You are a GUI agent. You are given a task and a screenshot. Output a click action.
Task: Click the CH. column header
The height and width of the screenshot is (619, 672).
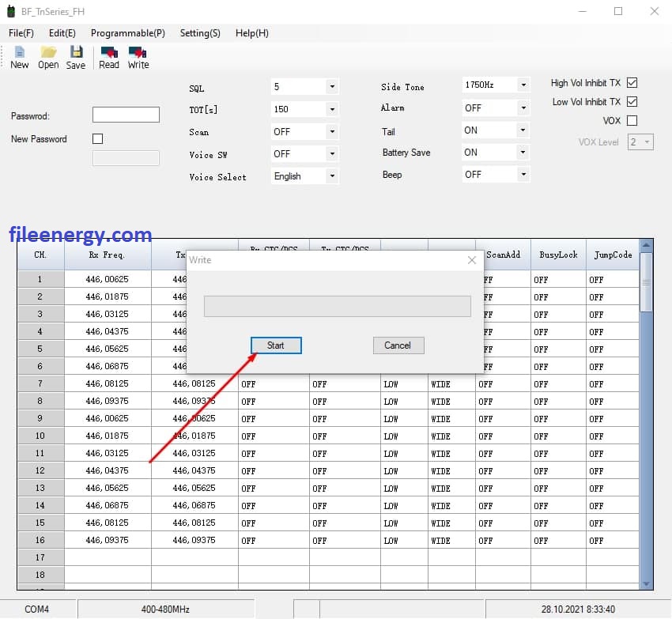[40, 255]
